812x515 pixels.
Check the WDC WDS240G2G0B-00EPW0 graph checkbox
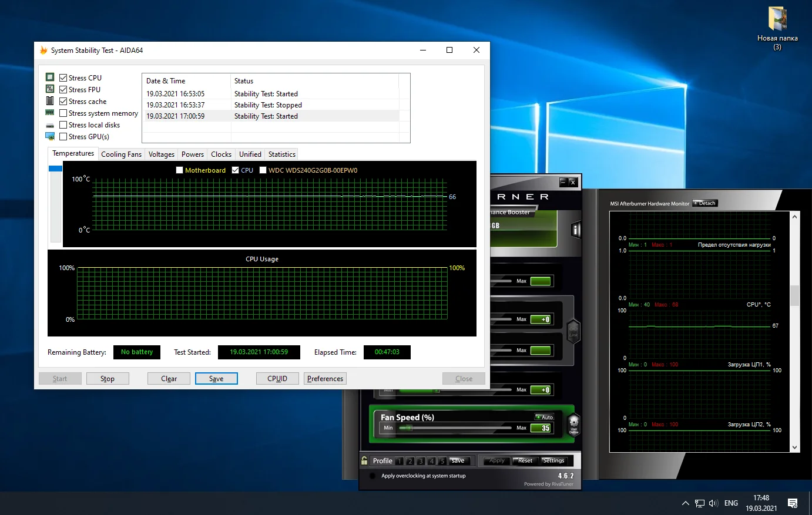[x=263, y=170]
